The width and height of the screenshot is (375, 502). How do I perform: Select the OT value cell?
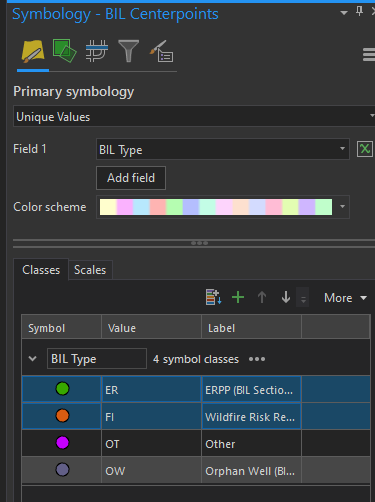click(151, 443)
